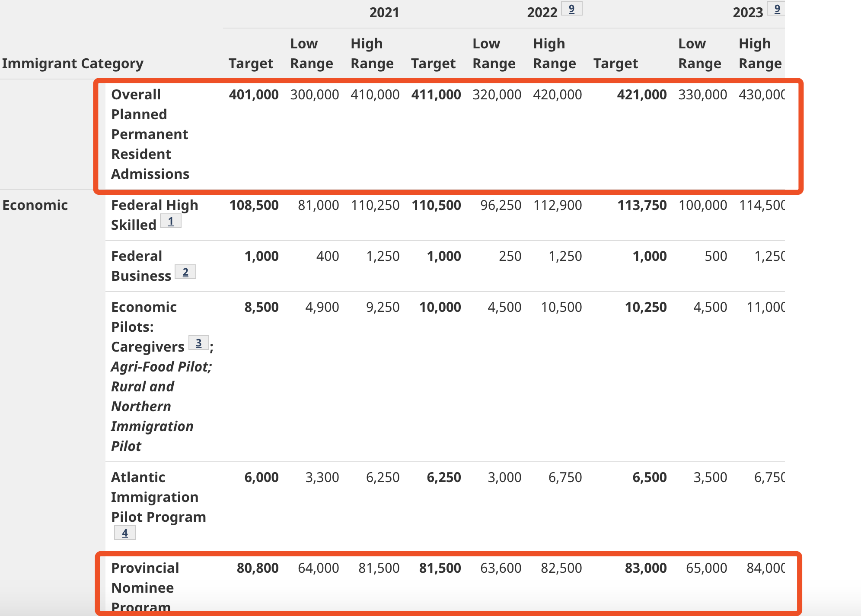Select the 8,500 Economic Pilots target

tap(261, 307)
